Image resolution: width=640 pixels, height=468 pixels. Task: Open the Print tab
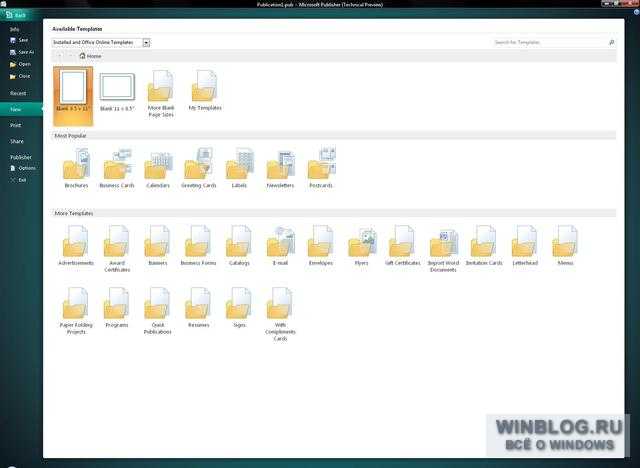click(x=16, y=125)
